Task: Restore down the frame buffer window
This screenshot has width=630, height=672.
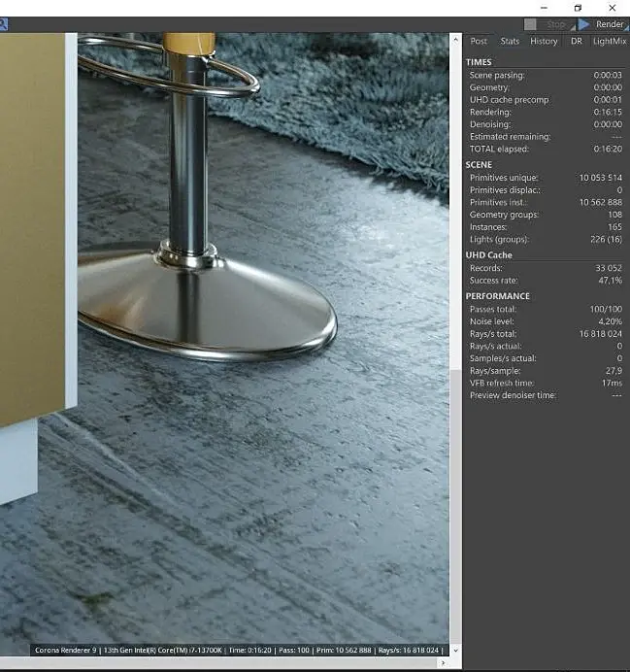Action: [578, 8]
